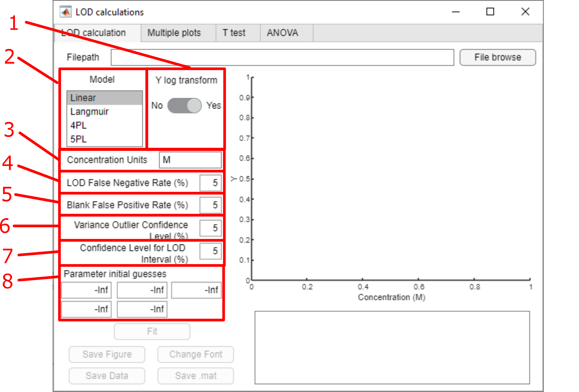579x392 pixels.
Task: Open the T test tab
Action: [234, 33]
